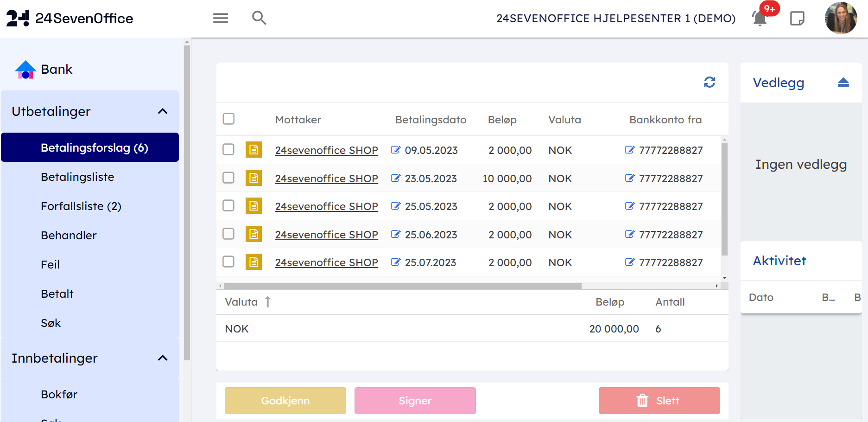
Task: Edit payment date 09.05.2023
Action: pos(395,150)
